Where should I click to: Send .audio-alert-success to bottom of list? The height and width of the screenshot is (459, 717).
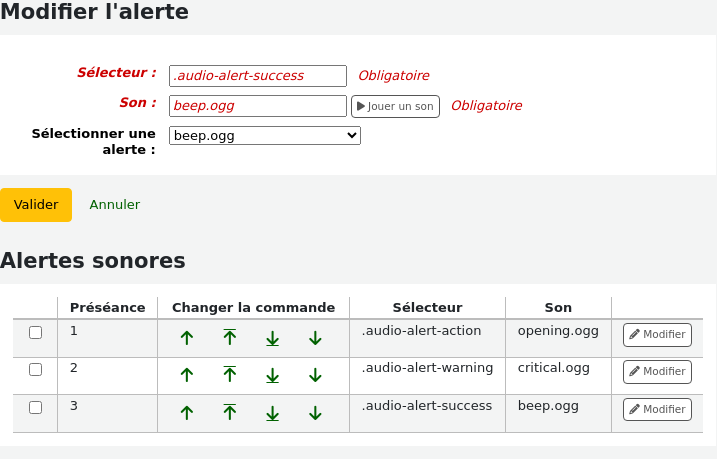click(273, 414)
